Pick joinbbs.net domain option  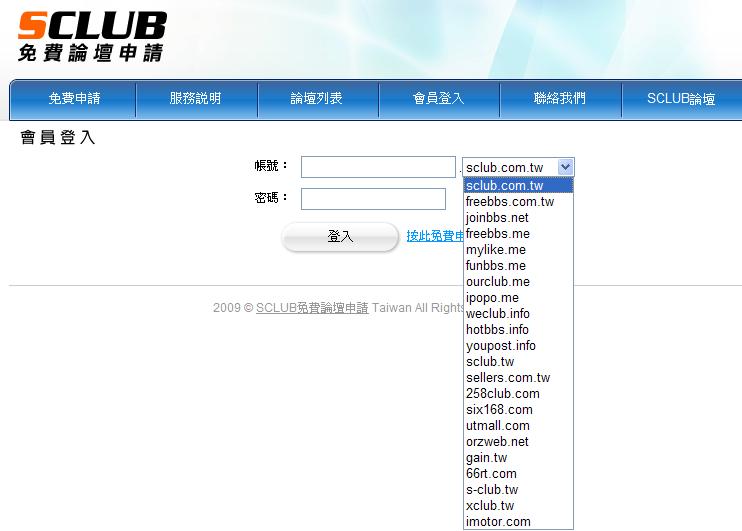click(518, 218)
